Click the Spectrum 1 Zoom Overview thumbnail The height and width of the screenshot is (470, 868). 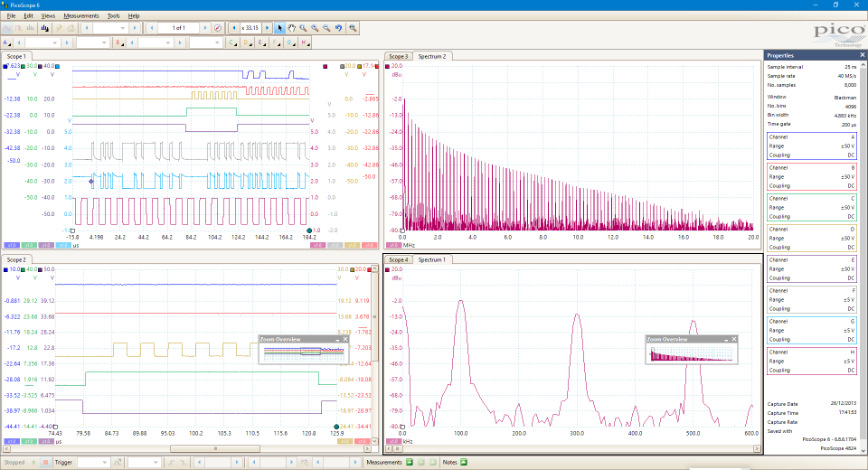point(691,352)
